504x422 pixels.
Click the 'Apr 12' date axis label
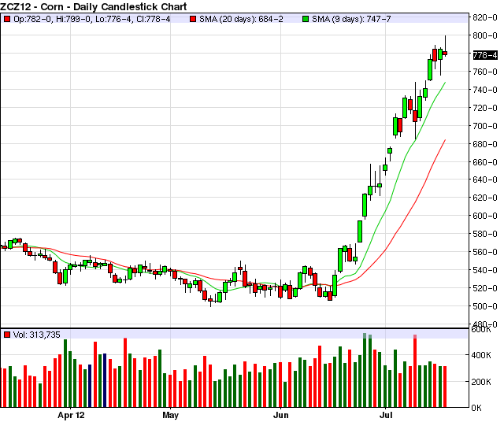tap(71, 415)
